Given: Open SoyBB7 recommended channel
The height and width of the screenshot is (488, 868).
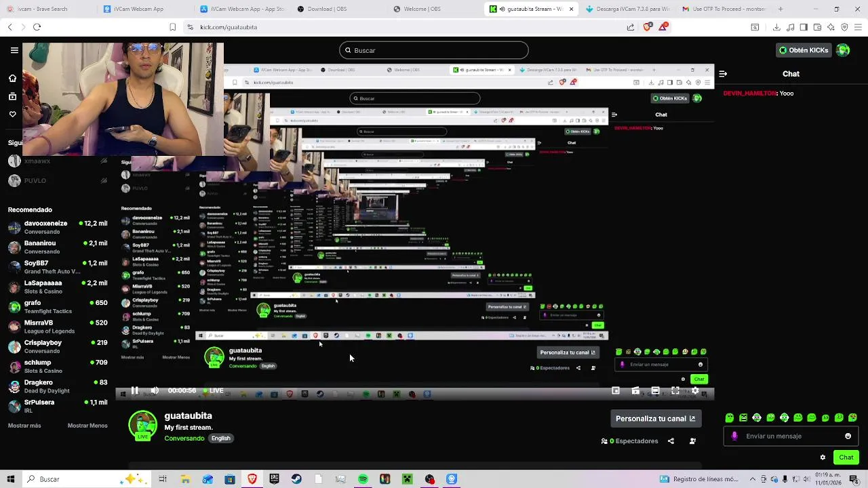Looking at the screenshot, I should (58, 267).
